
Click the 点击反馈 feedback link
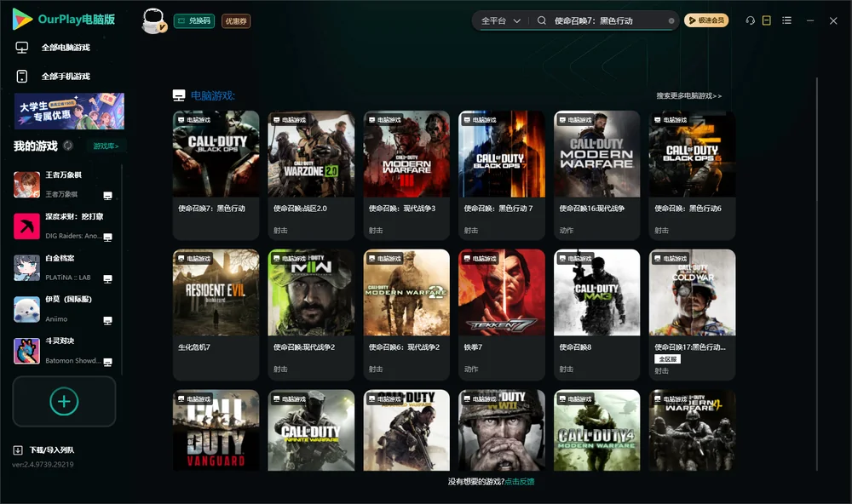tap(520, 481)
